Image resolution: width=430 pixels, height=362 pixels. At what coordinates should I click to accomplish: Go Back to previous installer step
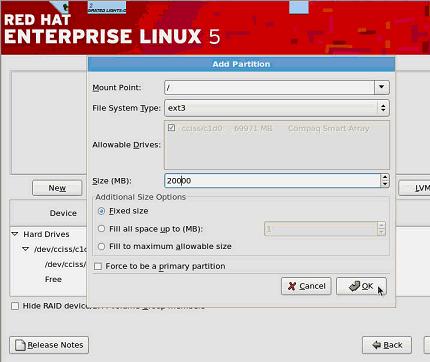click(387, 345)
